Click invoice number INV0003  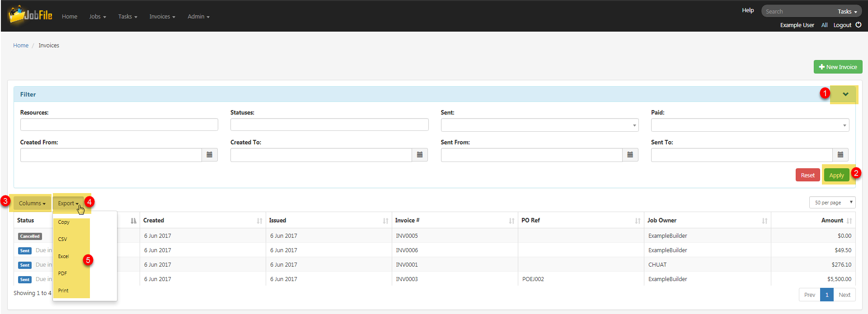(407, 279)
